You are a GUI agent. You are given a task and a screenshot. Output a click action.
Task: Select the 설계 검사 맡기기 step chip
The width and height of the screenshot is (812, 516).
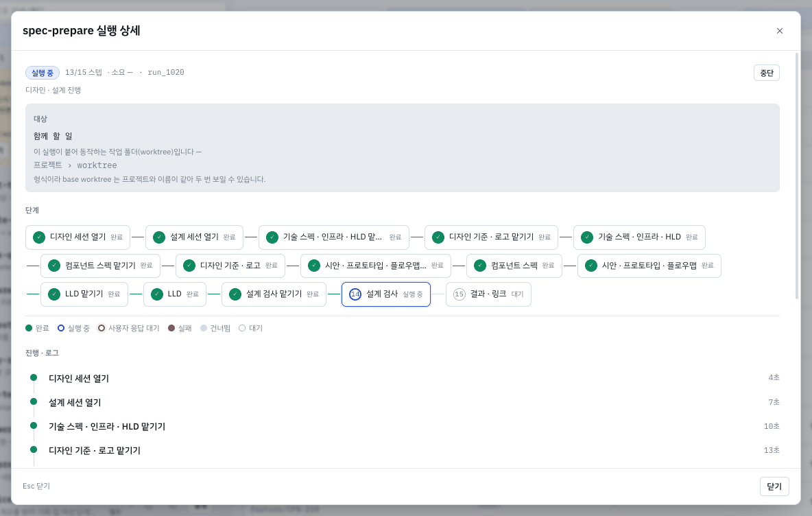pyautogui.click(x=274, y=294)
